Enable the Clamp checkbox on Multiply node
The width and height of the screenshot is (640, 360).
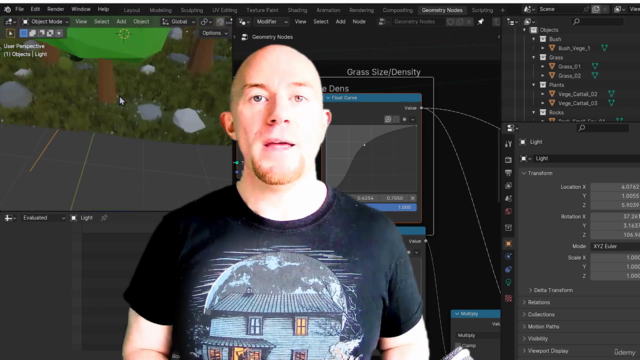tap(458, 346)
